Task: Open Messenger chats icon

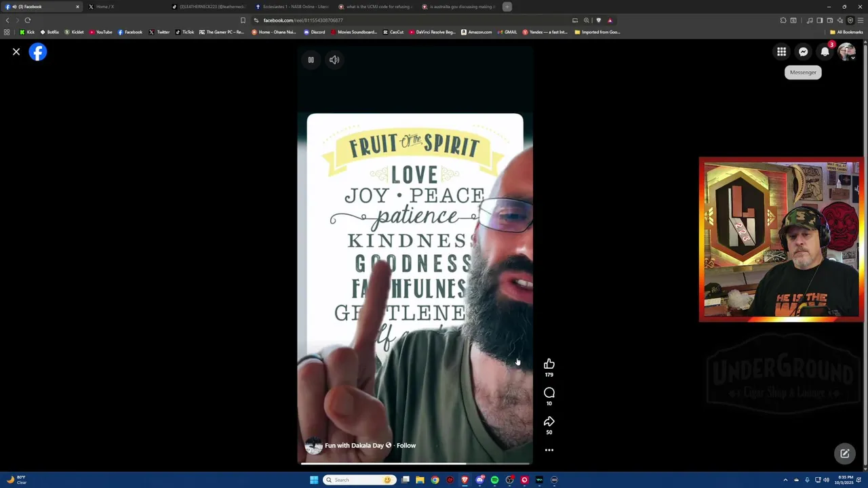Action: point(804,52)
